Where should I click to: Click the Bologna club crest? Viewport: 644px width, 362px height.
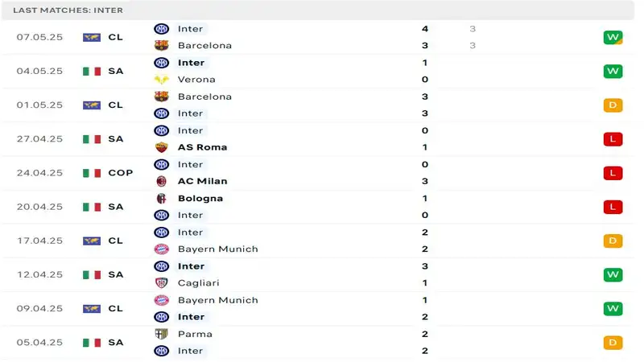[162, 199]
